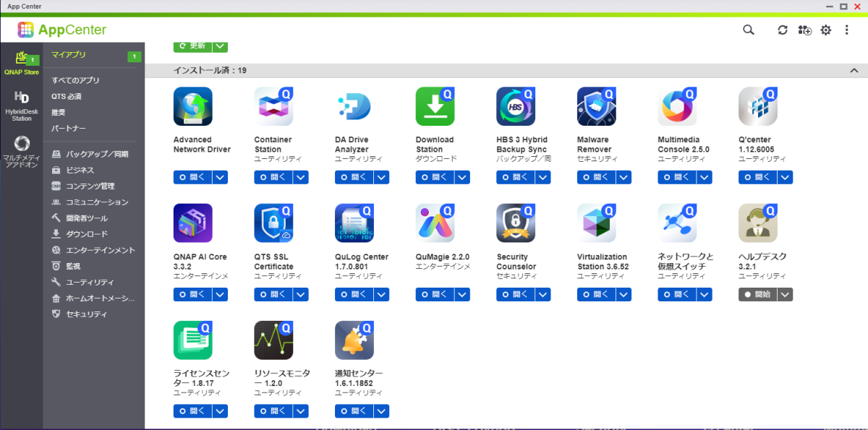Click the QTS SSL Certificate icon

click(273, 223)
